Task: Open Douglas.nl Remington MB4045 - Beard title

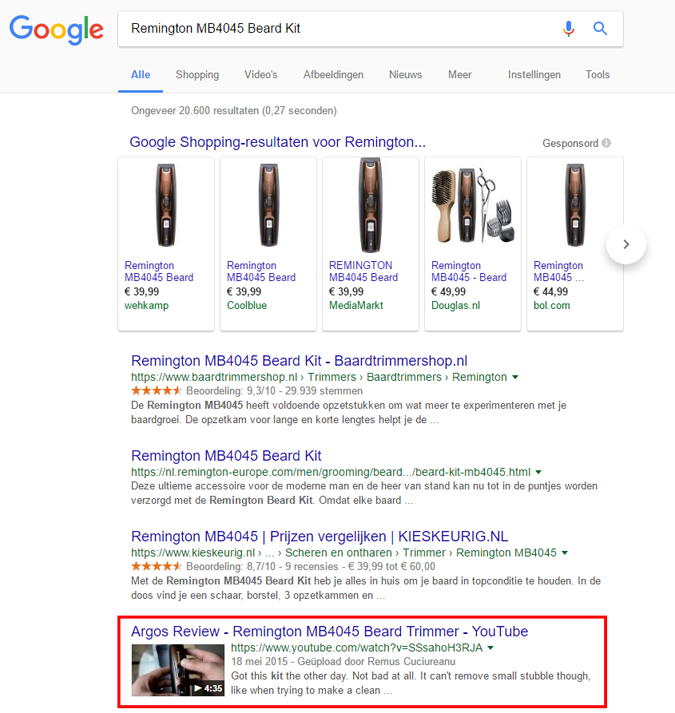Action: pos(468,271)
